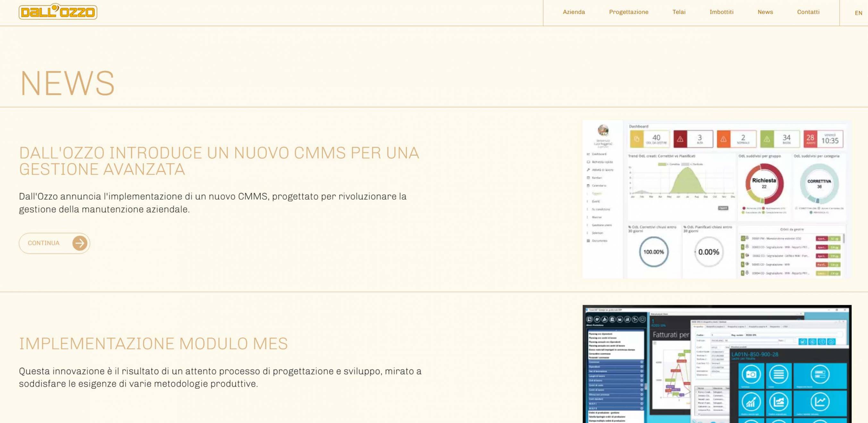The height and width of the screenshot is (423, 868).
Task: Switch language to EN
Action: 858,13
